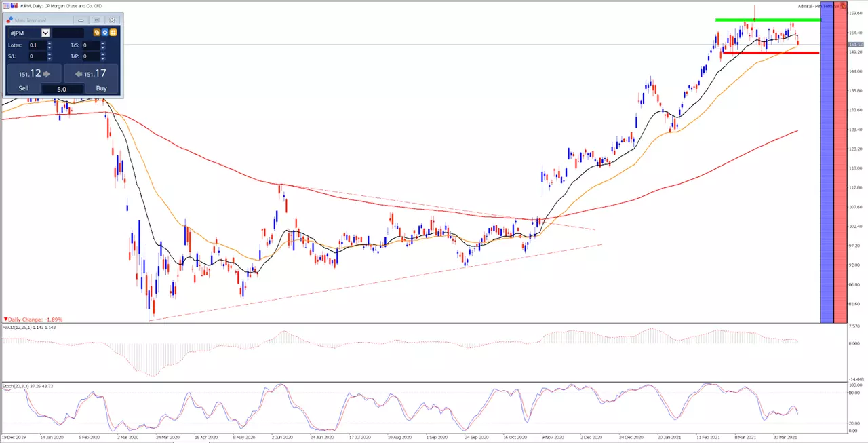Click the Lotes input field
868x443 pixels.
37,45
